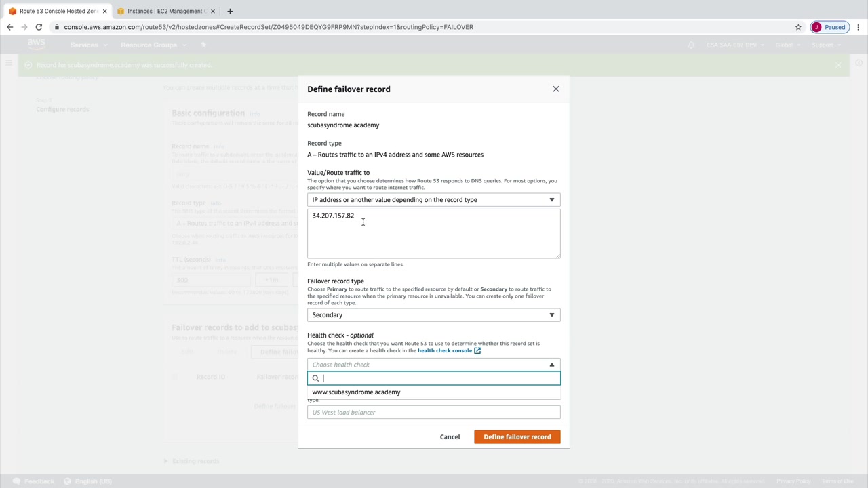Close the Route 53 Console browser tab
Image resolution: width=868 pixels, height=488 pixels.
coord(104,11)
